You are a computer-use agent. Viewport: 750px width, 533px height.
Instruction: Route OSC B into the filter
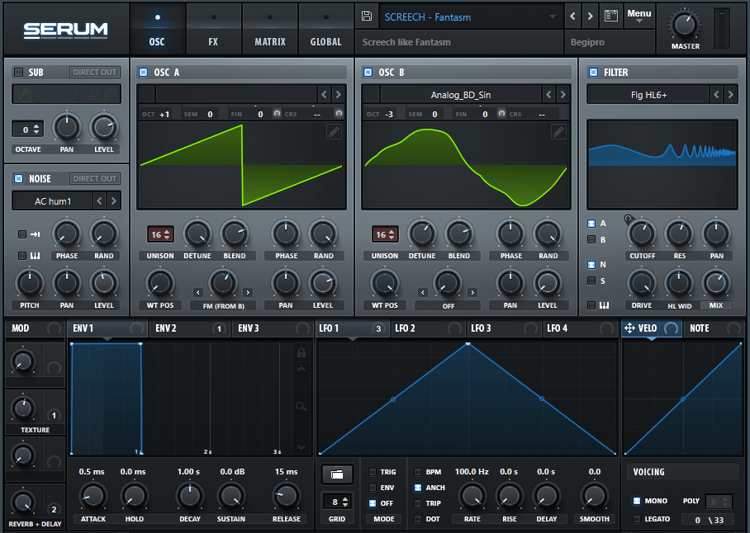tap(592, 239)
